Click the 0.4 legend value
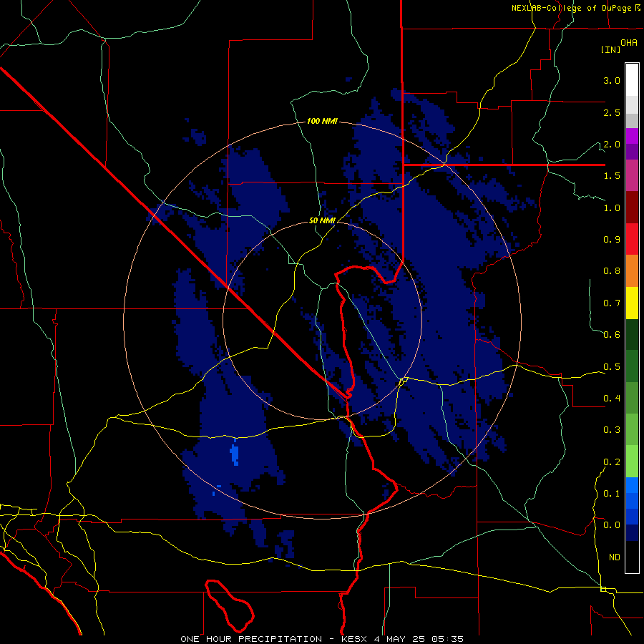644x644 pixels. click(x=612, y=398)
